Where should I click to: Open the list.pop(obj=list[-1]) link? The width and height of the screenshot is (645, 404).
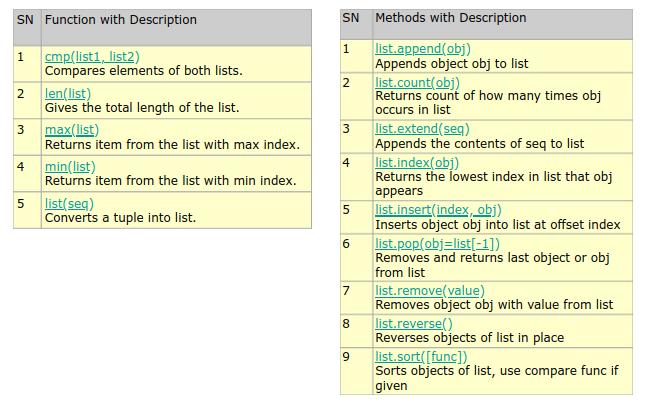click(x=437, y=244)
